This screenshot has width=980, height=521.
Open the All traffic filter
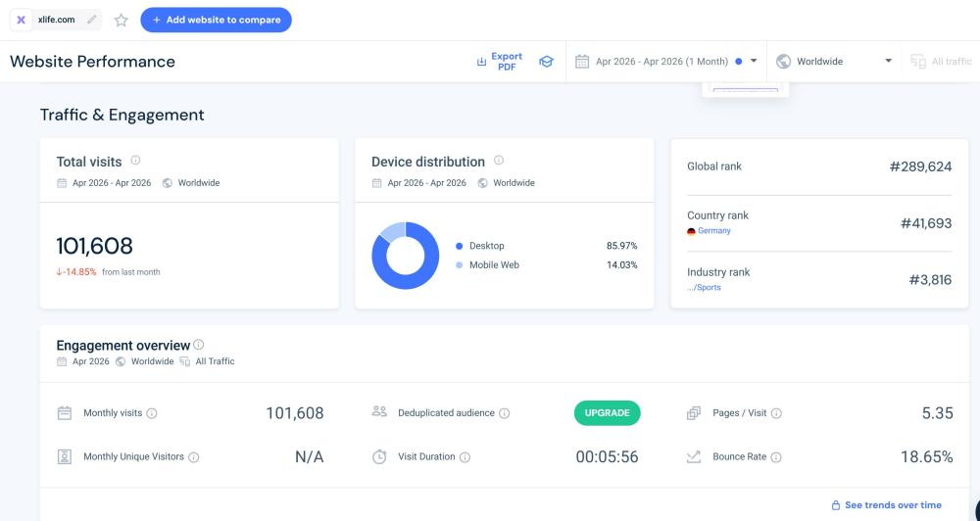(x=941, y=62)
